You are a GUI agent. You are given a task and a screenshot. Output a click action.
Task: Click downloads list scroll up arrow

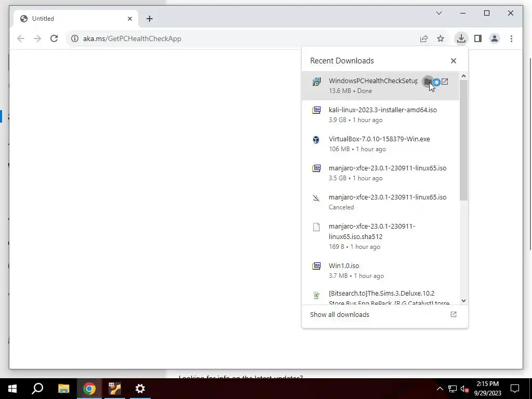pyautogui.click(x=463, y=76)
